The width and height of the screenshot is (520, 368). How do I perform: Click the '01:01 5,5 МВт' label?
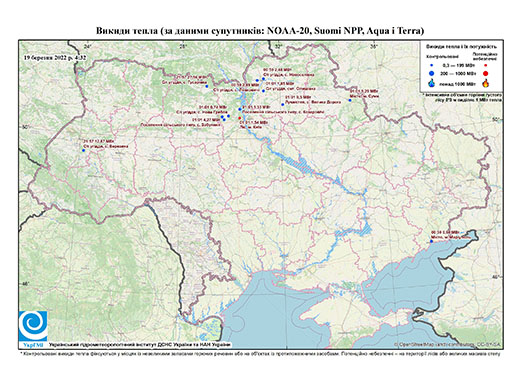[x=298, y=97]
